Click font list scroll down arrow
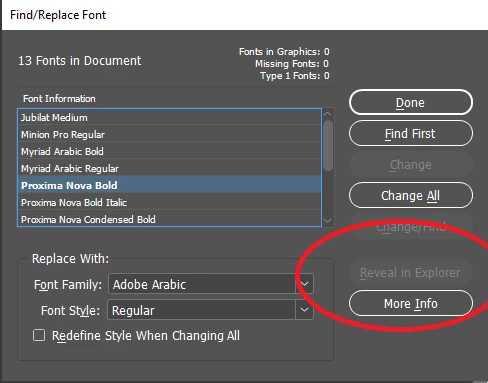 (x=328, y=221)
